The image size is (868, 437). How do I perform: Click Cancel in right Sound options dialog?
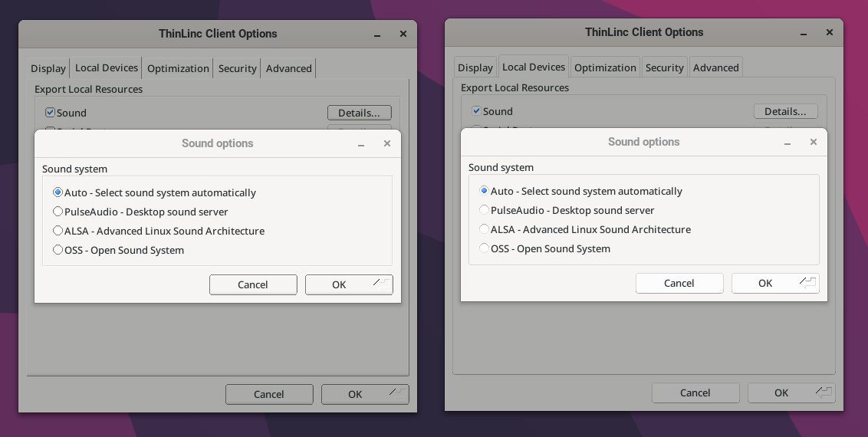click(679, 283)
